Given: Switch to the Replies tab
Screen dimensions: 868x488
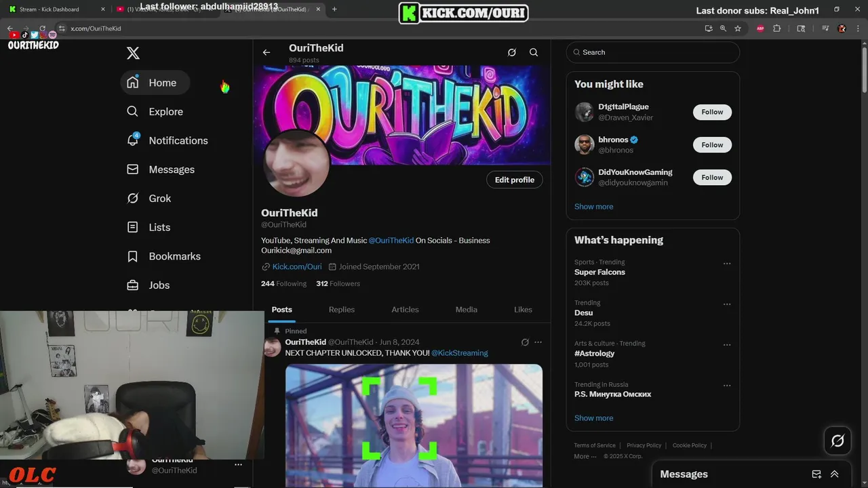Looking at the screenshot, I should pos(342,310).
